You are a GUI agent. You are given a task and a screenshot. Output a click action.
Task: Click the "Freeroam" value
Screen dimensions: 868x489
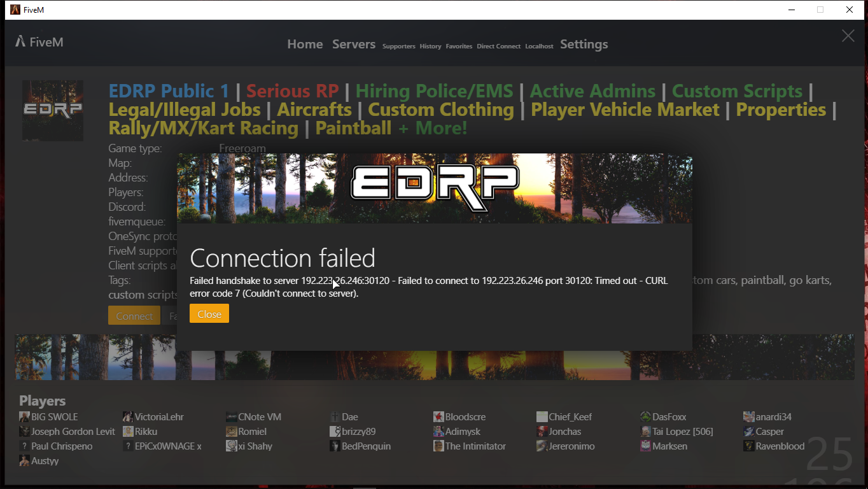pyautogui.click(x=242, y=148)
